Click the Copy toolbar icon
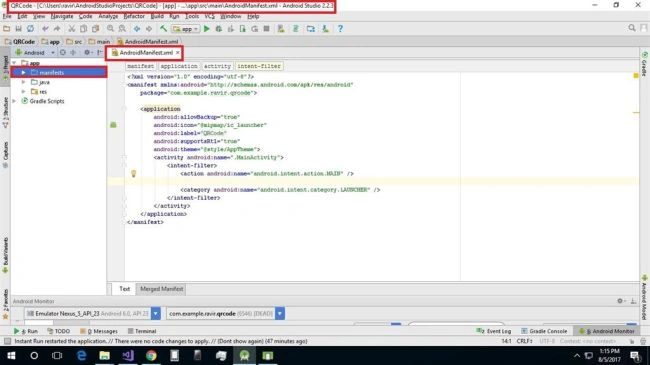The image size is (650, 365). 83,29
